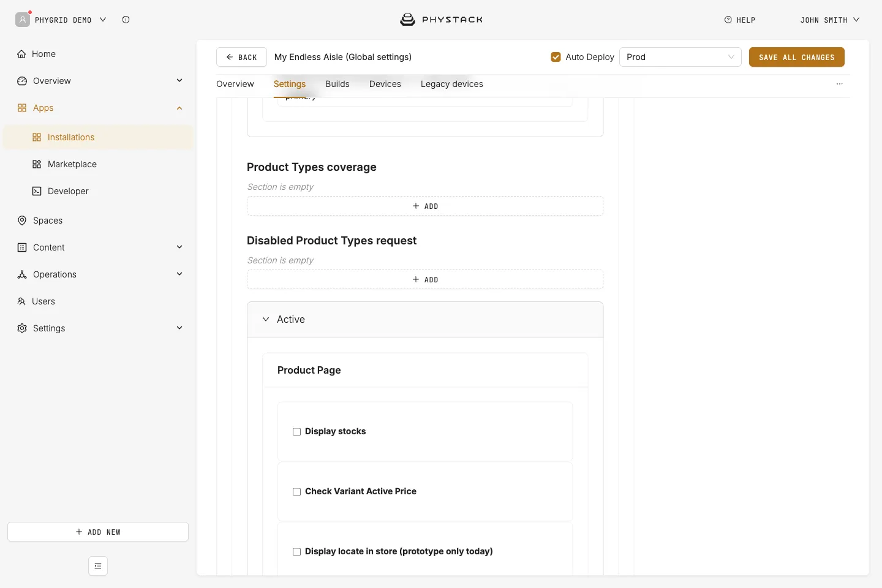
Task: Click the Users icon in sidebar
Action: [x=21, y=301]
